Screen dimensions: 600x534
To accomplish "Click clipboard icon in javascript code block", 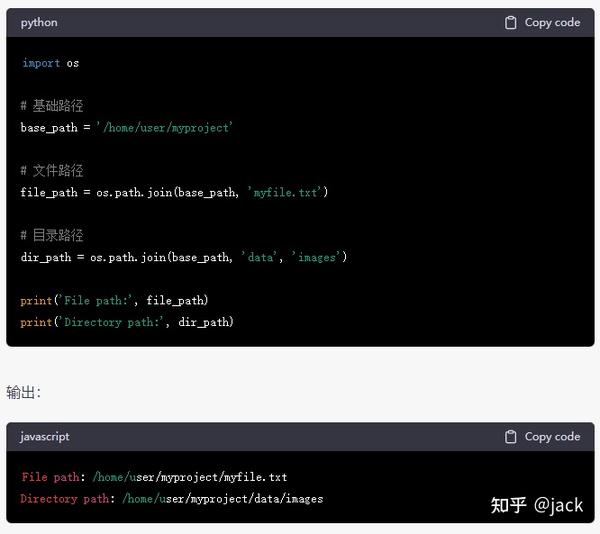I will (x=510, y=436).
